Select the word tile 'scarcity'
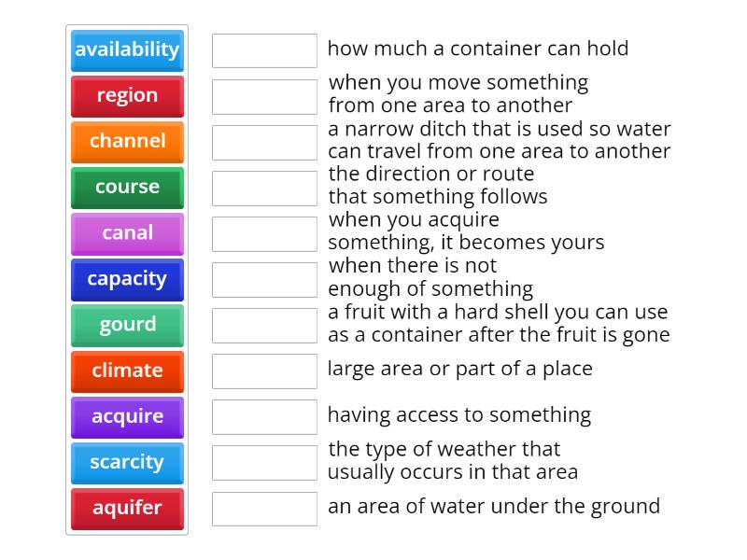Viewport: 747px width, 560px height. (x=127, y=462)
